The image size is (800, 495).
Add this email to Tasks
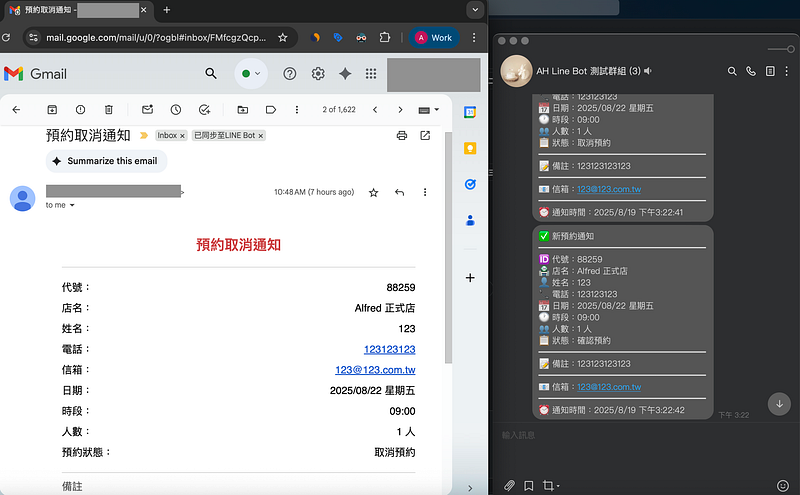pyautogui.click(x=205, y=110)
